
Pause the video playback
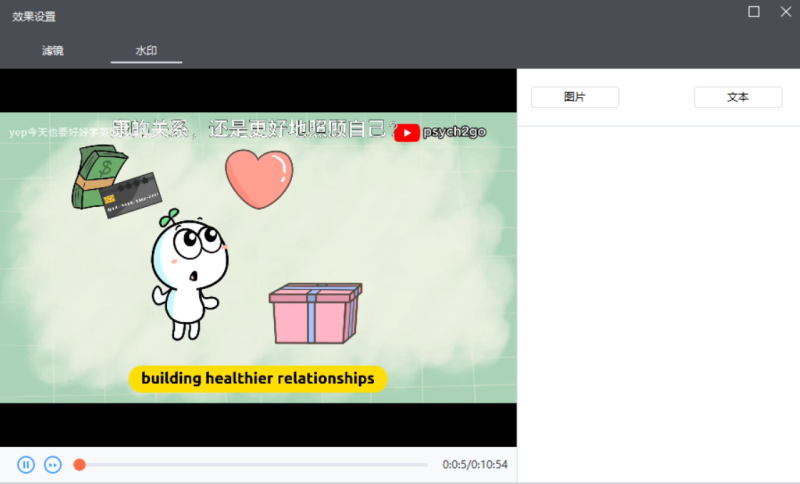[x=26, y=464]
